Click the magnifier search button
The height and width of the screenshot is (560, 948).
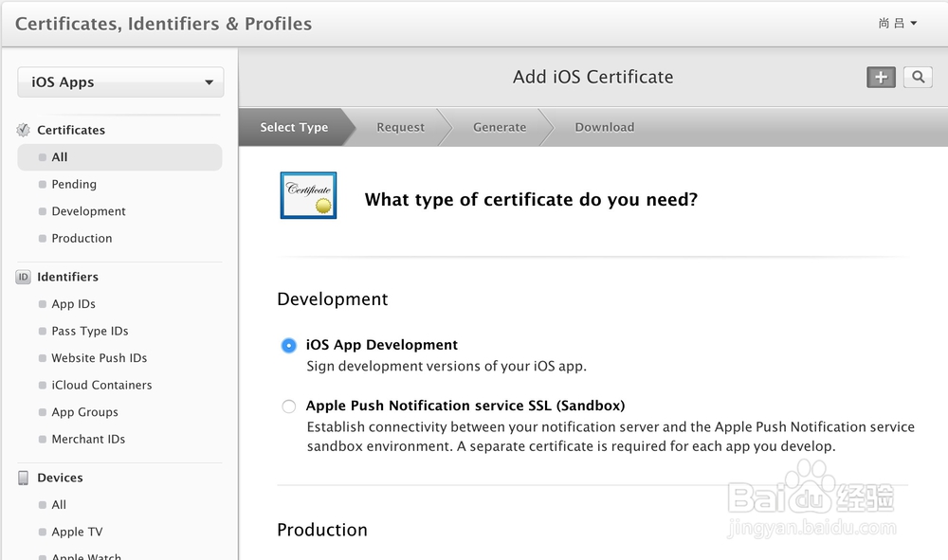tap(918, 78)
